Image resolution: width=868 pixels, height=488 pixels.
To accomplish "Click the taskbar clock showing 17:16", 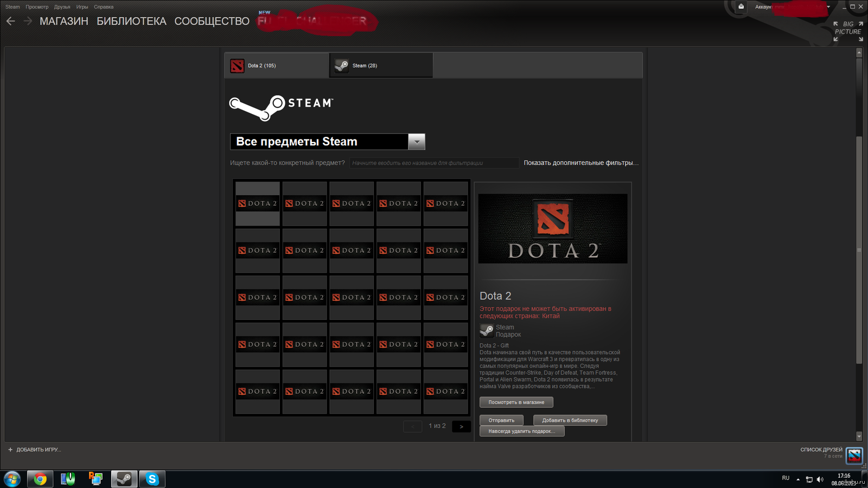I will [844, 476].
